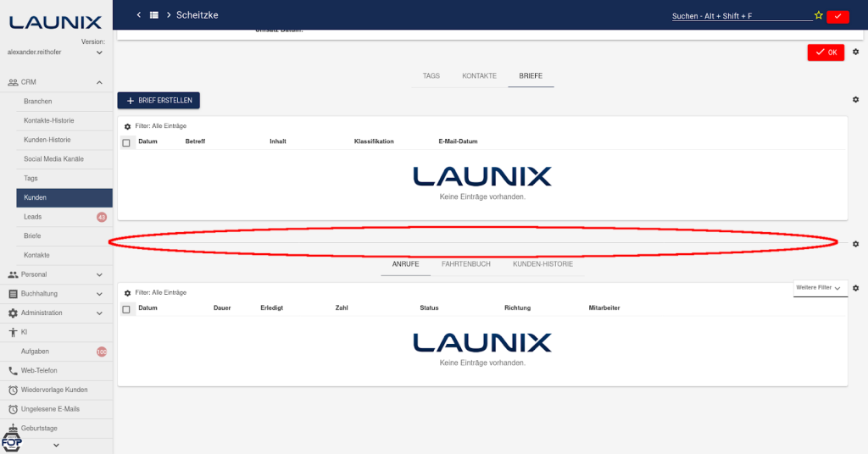Click the Personal group icon
The image size is (868, 454).
pyautogui.click(x=13, y=274)
